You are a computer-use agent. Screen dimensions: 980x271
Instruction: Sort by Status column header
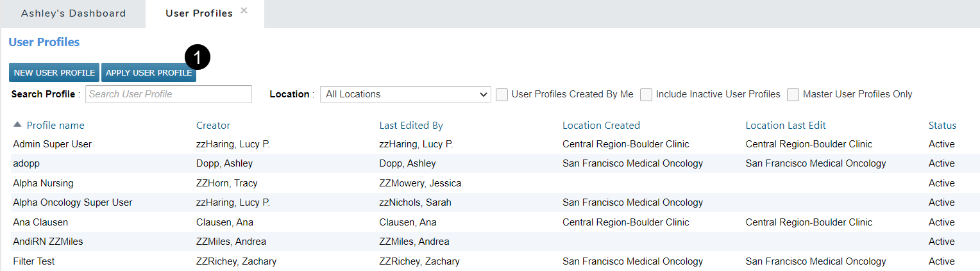pos(942,126)
